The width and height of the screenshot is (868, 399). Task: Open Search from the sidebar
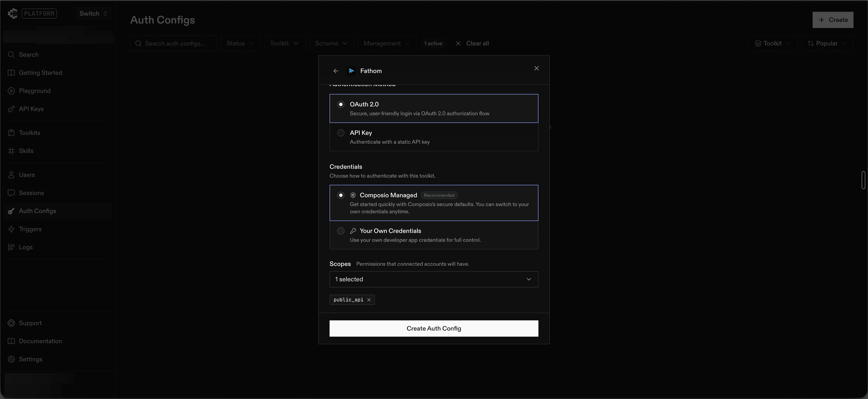point(57,54)
